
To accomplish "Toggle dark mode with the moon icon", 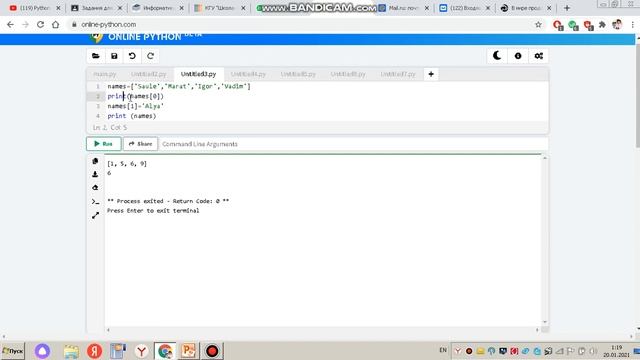I will point(497,56).
